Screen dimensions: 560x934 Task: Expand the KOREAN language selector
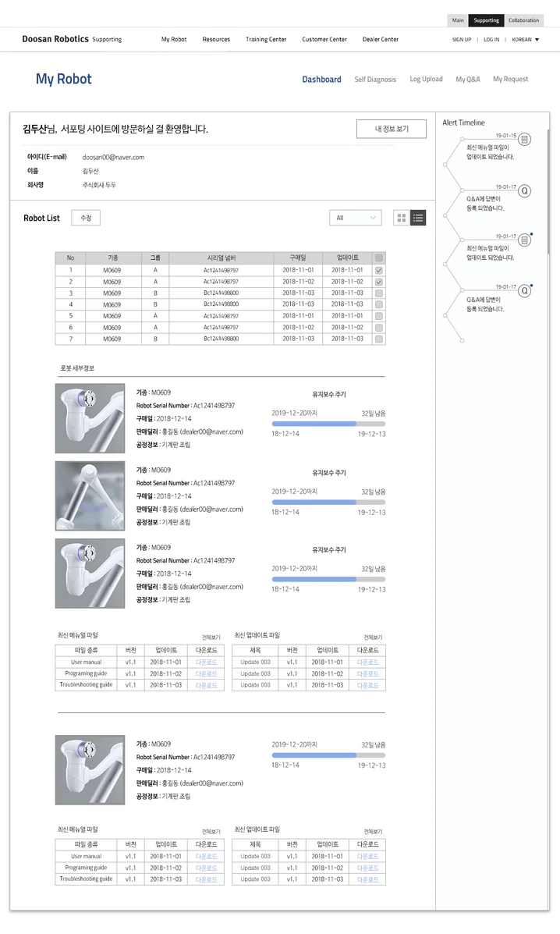pos(525,40)
